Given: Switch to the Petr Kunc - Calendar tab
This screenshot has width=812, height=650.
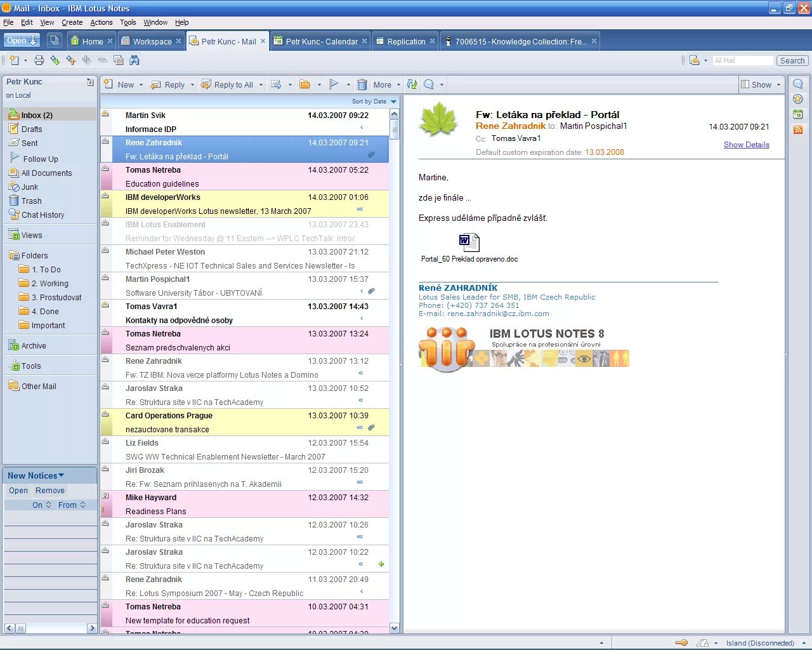Looking at the screenshot, I should 321,41.
